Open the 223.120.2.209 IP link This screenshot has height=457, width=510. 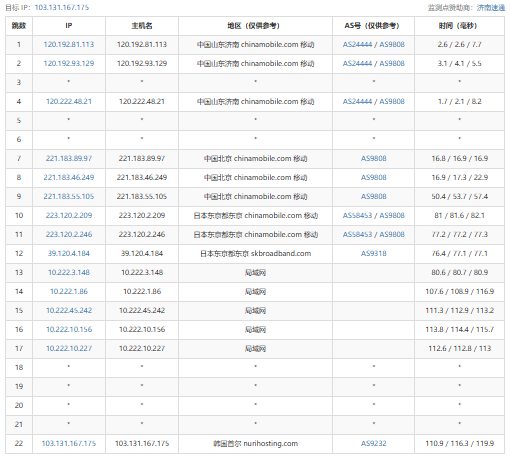point(69,215)
